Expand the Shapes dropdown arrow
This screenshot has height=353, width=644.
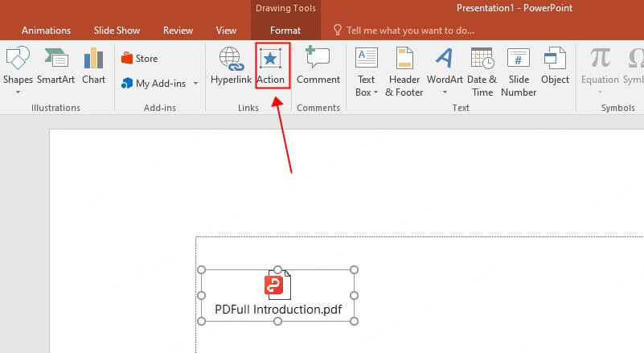pyautogui.click(x=18, y=92)
